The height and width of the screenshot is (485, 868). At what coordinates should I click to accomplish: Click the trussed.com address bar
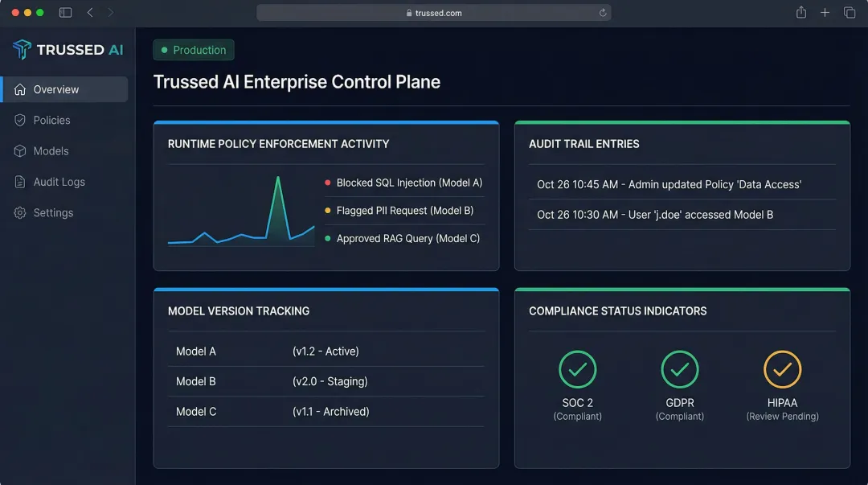(434, 12)
